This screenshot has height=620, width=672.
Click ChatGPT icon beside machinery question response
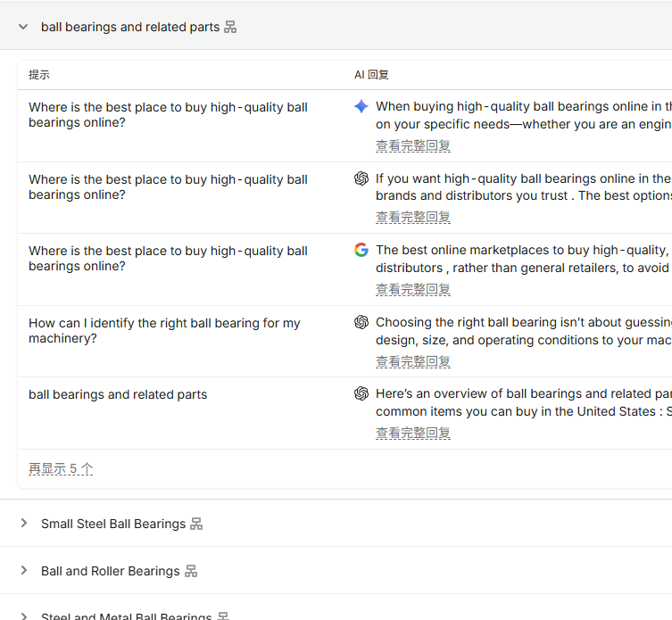[x=361, y=322]
